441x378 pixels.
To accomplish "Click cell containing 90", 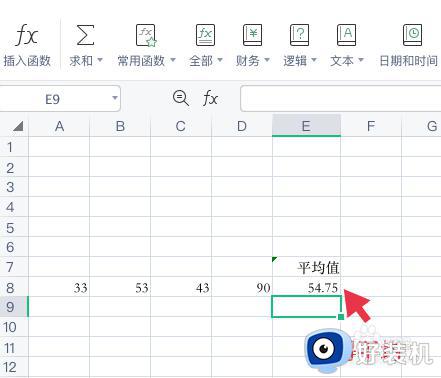I will [242, 287].
